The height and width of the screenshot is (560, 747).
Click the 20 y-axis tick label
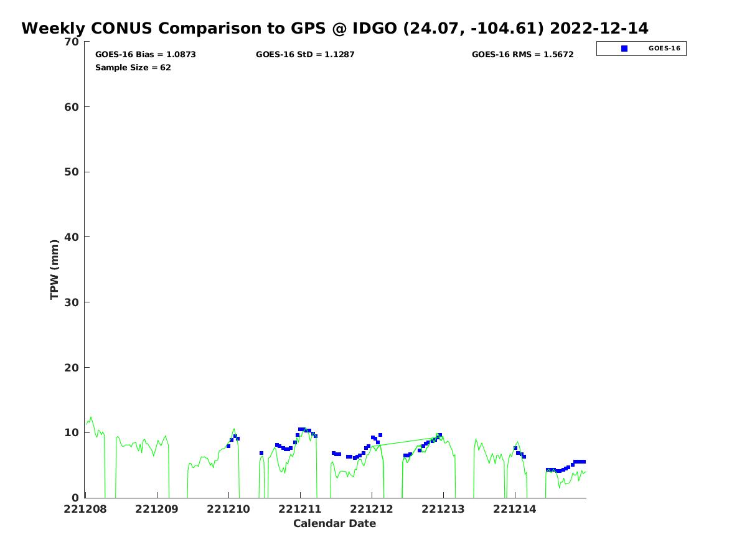(72, 368)
